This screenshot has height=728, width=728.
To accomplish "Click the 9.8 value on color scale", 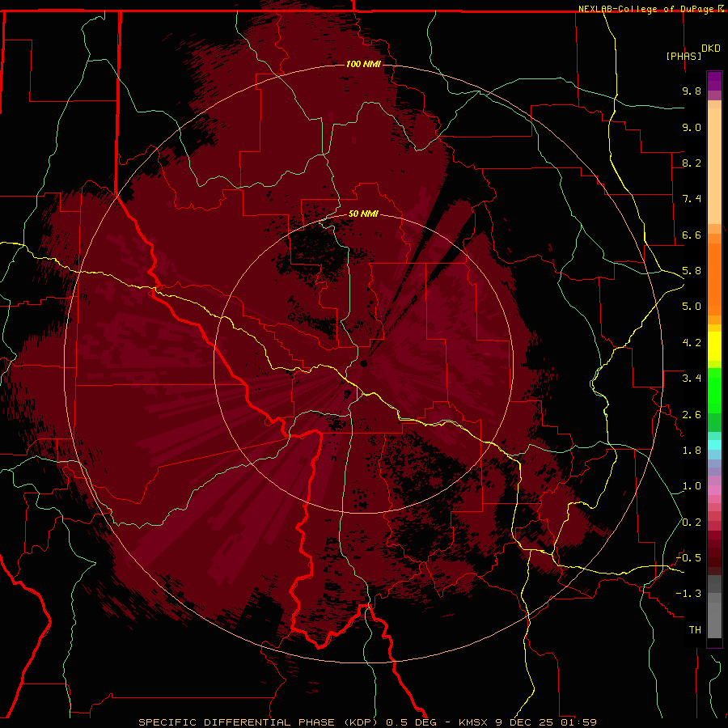I will pyautogui.click(x=692, y=91).
